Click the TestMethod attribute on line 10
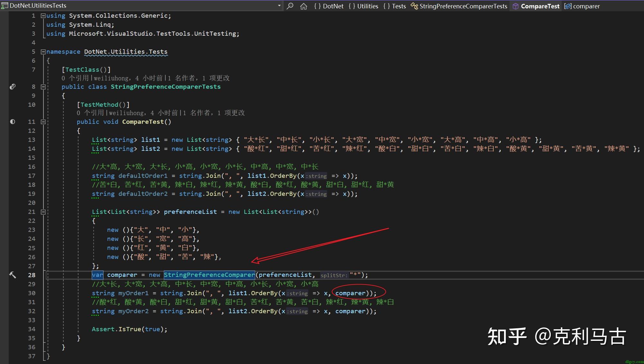The height and width of the screenshot is (364, 644). pyautogui.click(x=99, y=105)
